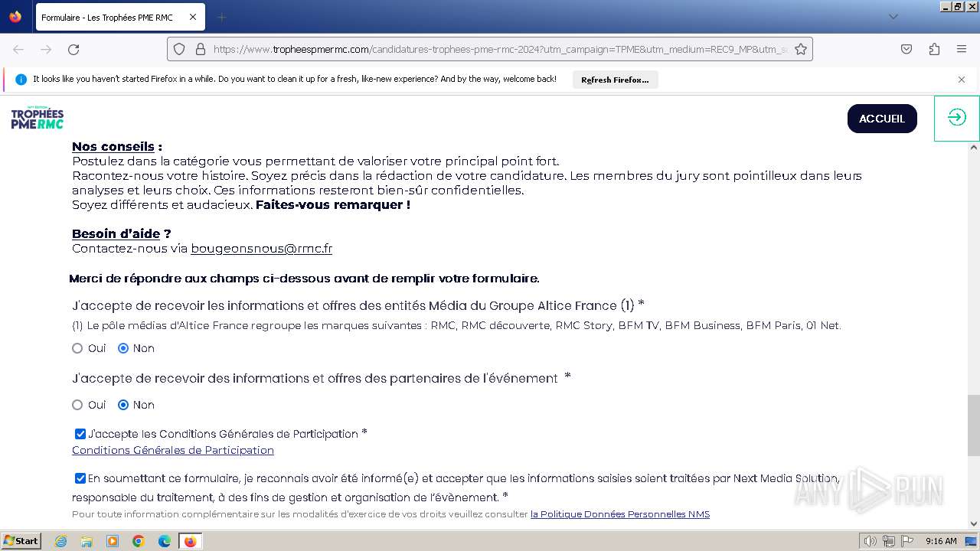Open Edge from taskbar

[165, 541]
